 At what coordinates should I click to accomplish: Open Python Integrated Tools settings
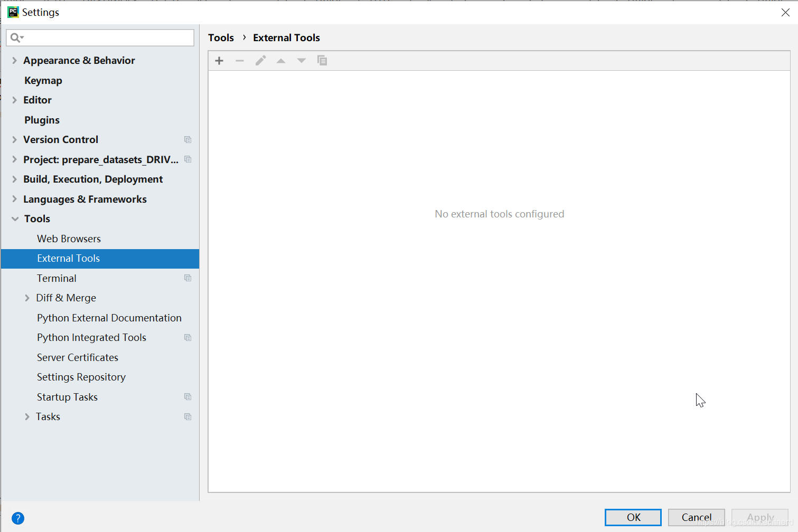coord(91,338)
